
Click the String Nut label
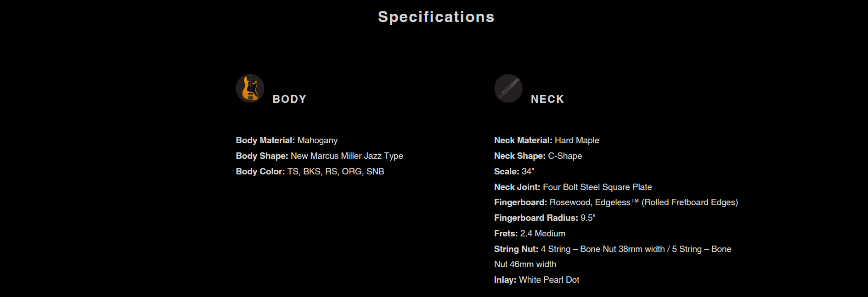point(516,249)
